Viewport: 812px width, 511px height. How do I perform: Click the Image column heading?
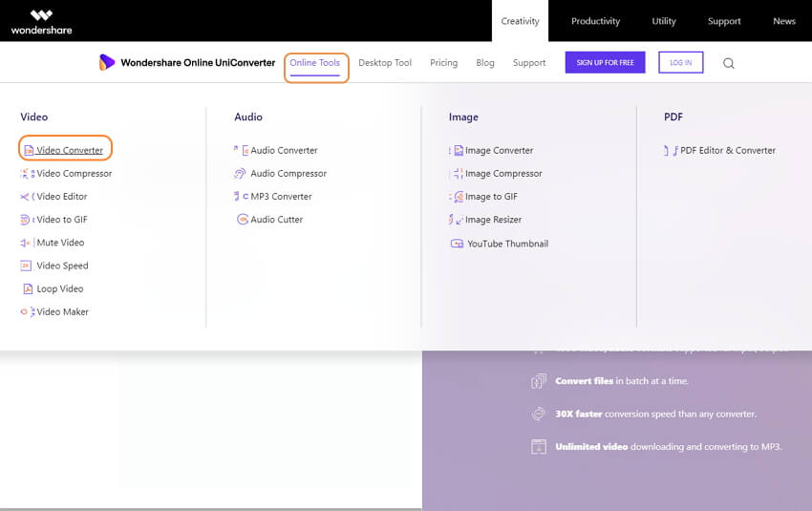point(463,117)
